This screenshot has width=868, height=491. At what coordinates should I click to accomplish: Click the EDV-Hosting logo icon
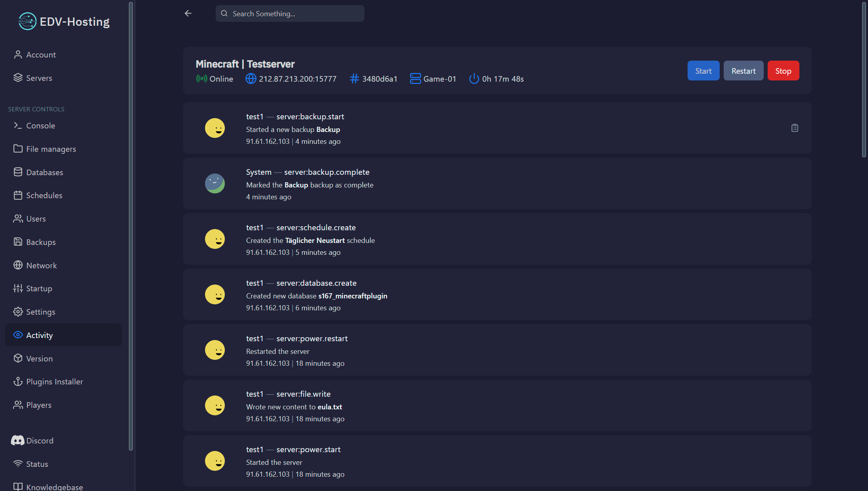[x=27, y=21]
